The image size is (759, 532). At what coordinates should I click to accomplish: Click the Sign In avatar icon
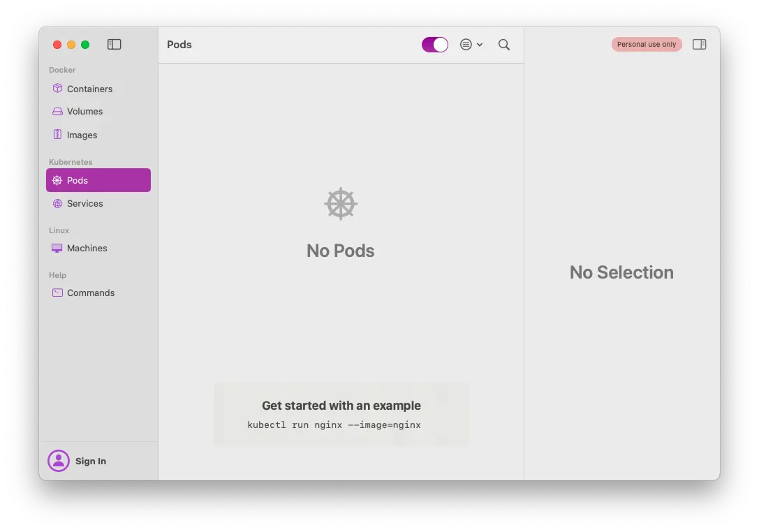point(59,460)
